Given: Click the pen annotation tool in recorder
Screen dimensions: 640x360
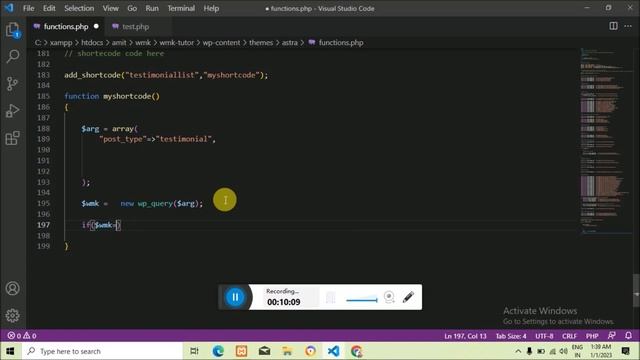Looking at the screenshot, I should coord(408,297).
